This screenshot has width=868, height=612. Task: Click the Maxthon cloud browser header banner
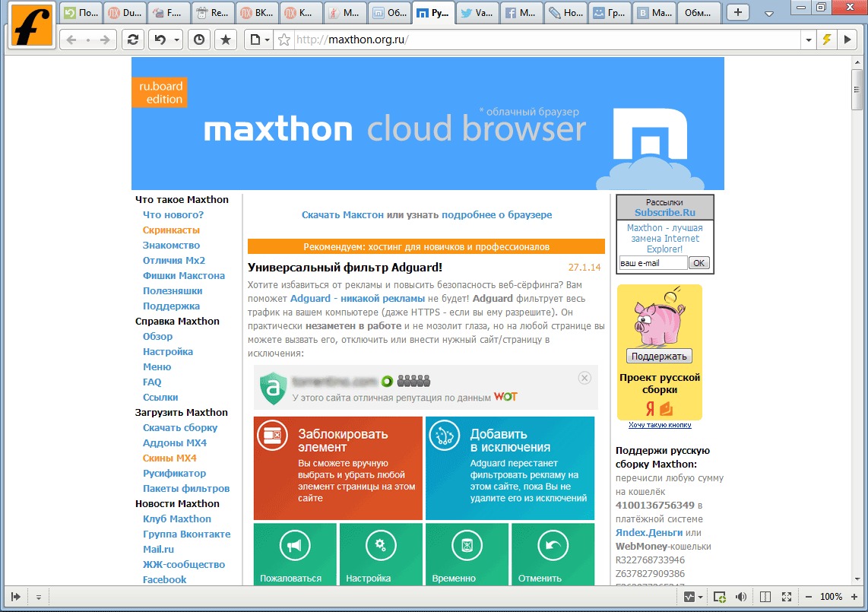pyautogui.click(x=428, y=123)
